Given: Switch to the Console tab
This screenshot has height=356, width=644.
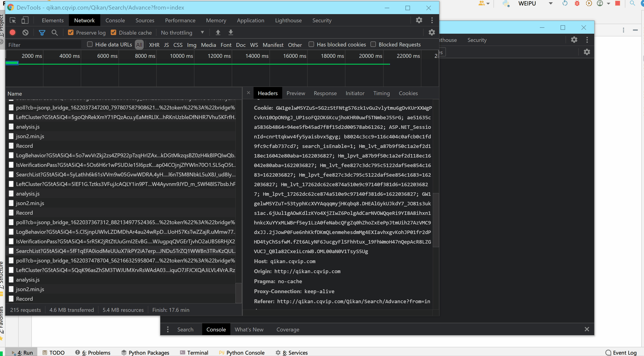Looking at the screenshot, I should [x=115, y=20].
